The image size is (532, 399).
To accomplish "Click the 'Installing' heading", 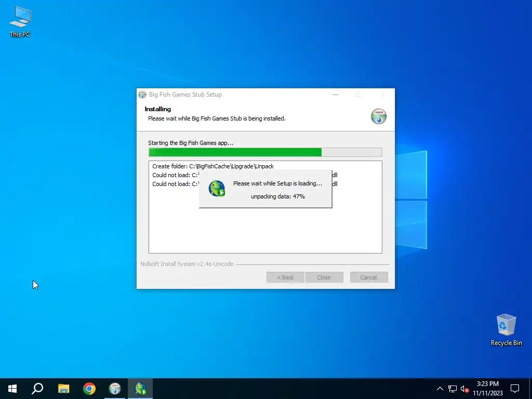I will (x=158, y=109).
